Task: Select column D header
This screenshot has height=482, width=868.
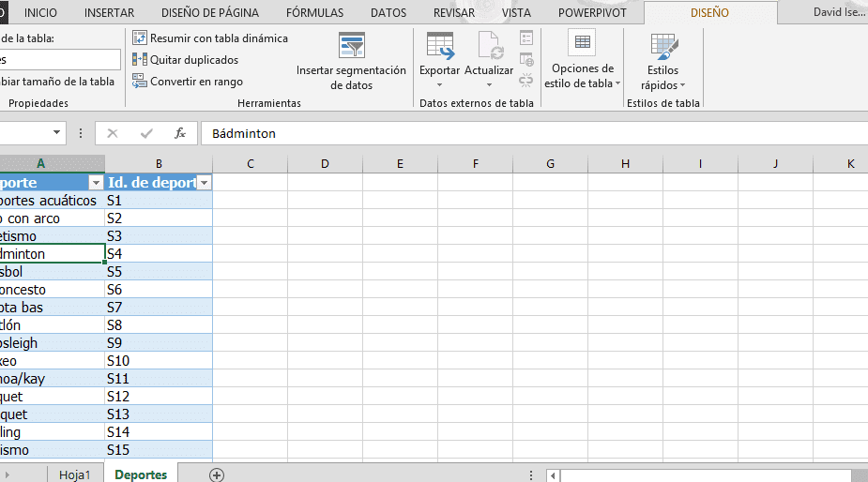Action: coord(325,164)
